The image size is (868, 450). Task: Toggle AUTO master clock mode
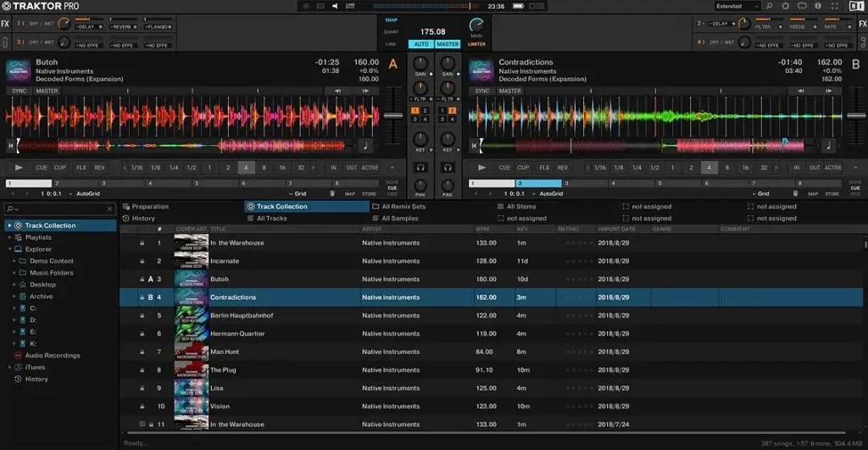pos(421,44)
